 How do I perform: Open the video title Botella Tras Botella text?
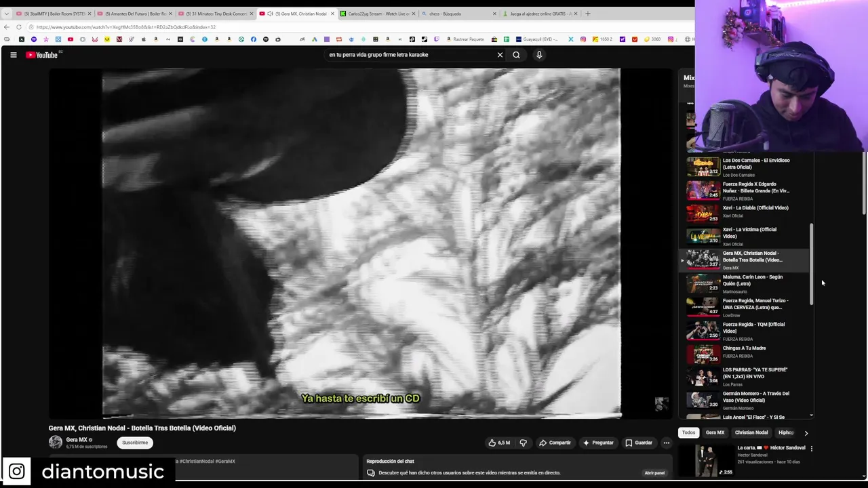pos(142,428)
